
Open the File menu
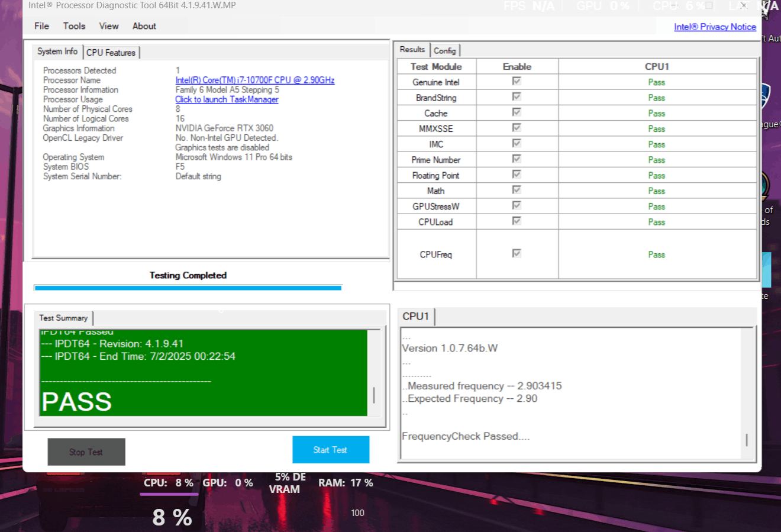tap(41, 26)
